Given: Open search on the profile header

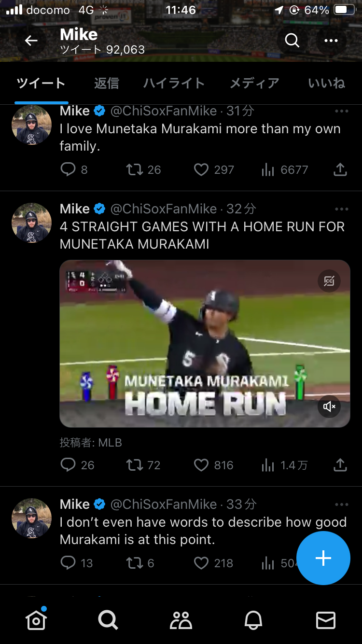Looking at the screenshot, I should click(x=292, y=41).
